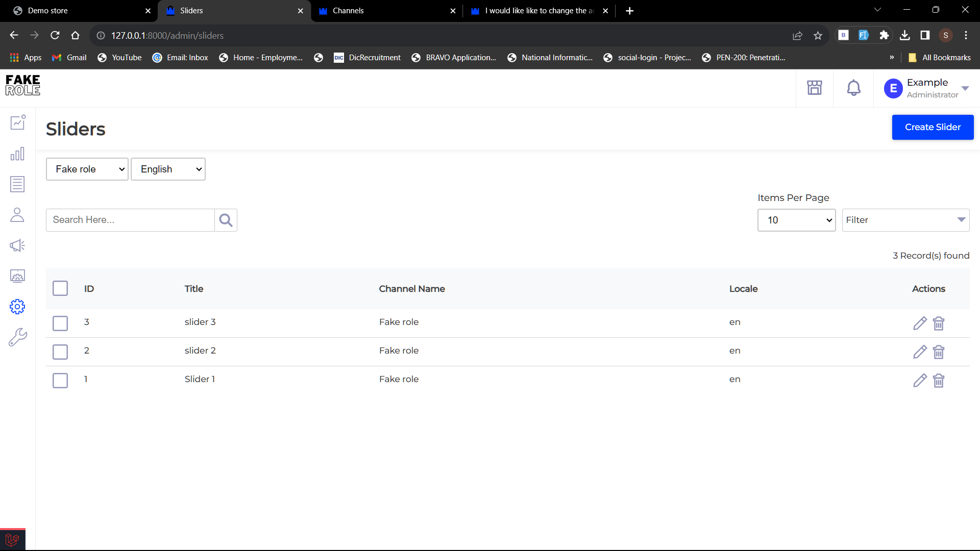Click the storefront icon in header

pyautogui.click(x=815, y=88)
